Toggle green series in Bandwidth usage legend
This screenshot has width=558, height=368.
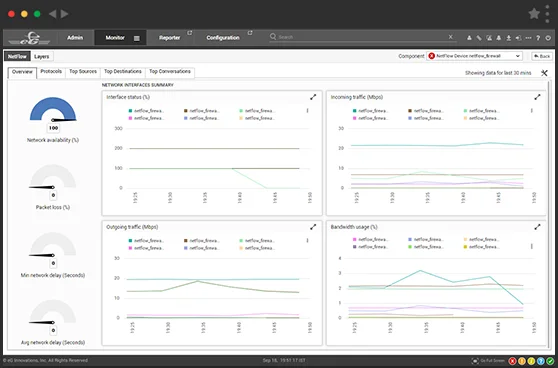click(410, 247)
